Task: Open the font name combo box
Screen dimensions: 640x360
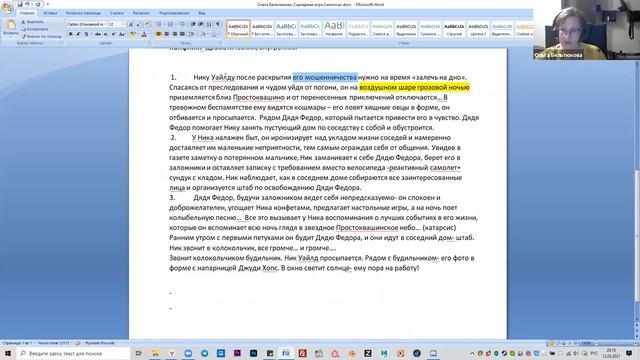Action: 87,24
